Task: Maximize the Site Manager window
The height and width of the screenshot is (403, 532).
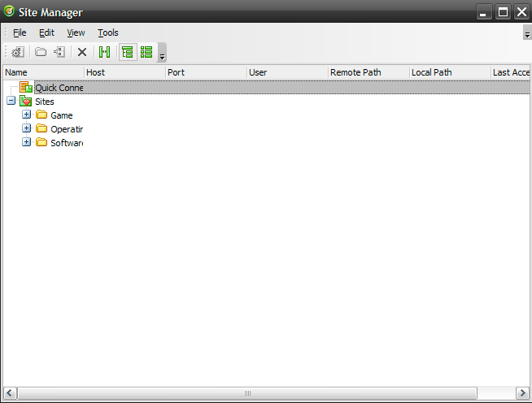Action: [x=503, y=12]
